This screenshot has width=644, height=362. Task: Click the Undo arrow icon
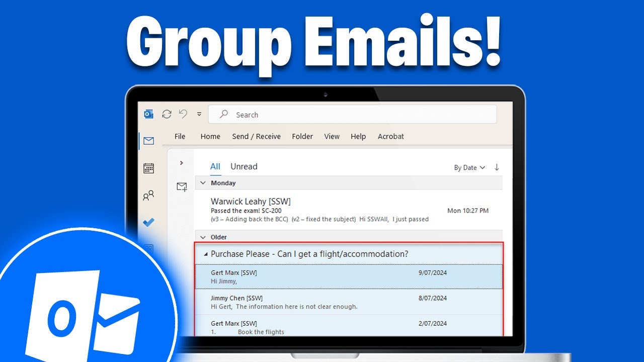click(x=183, y=114)
